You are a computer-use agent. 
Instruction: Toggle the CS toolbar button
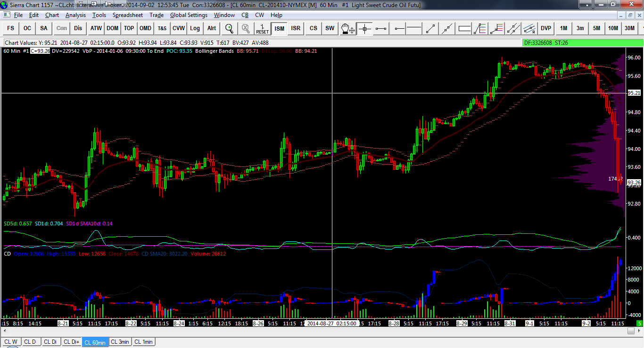(314, 28)
